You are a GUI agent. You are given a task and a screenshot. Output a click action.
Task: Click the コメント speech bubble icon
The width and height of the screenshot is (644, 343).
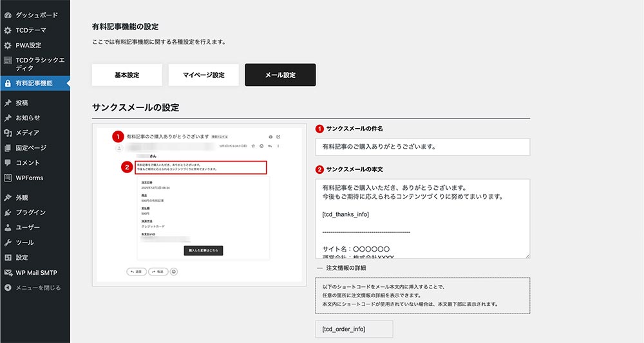point(7,163)
